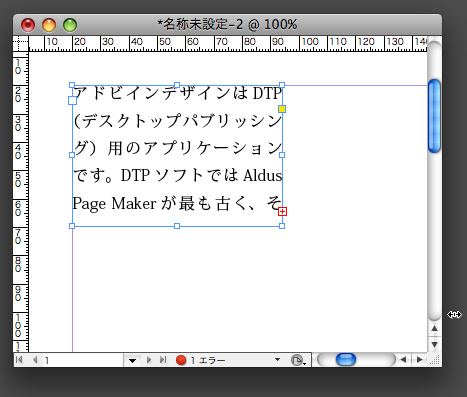The width and height of the screenshot is (467, 397).
Task: Click the text line "アドビインデザインは DTP"
Action: pos(178,93)
